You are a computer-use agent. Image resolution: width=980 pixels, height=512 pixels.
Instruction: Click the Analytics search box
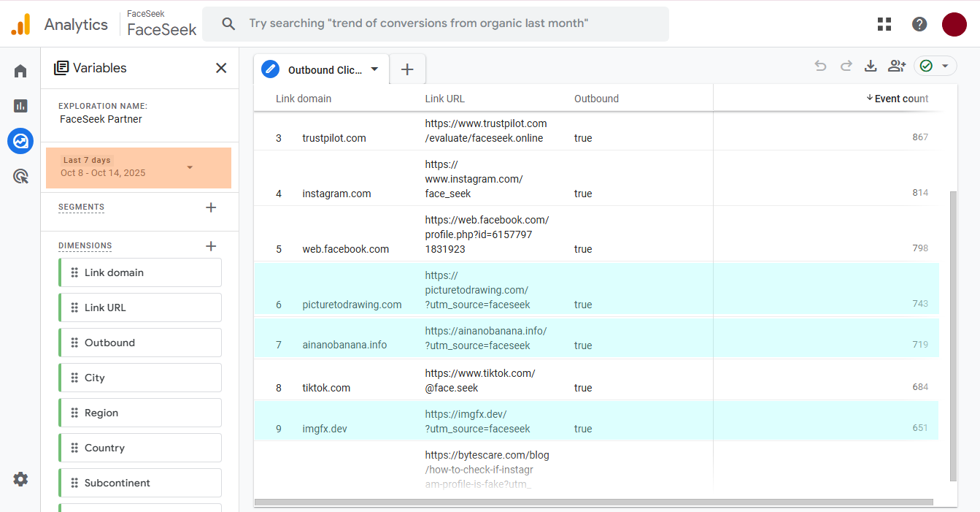(435, 24)
